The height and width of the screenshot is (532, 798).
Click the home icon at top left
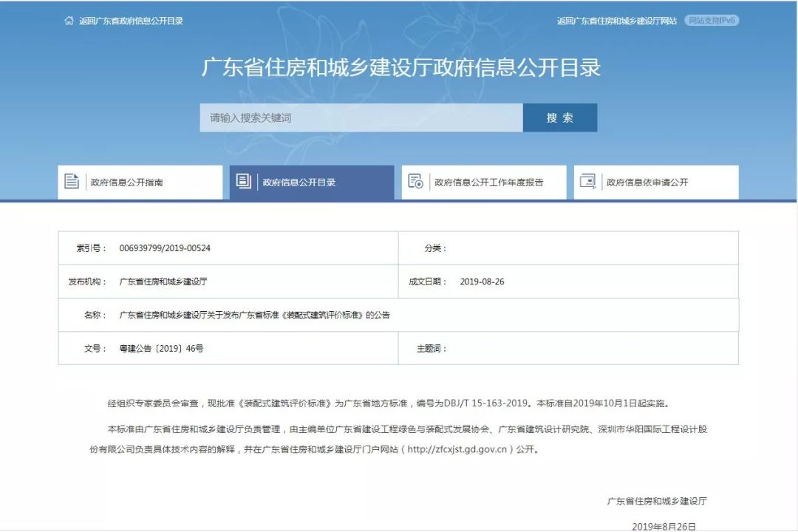point(69,21)
